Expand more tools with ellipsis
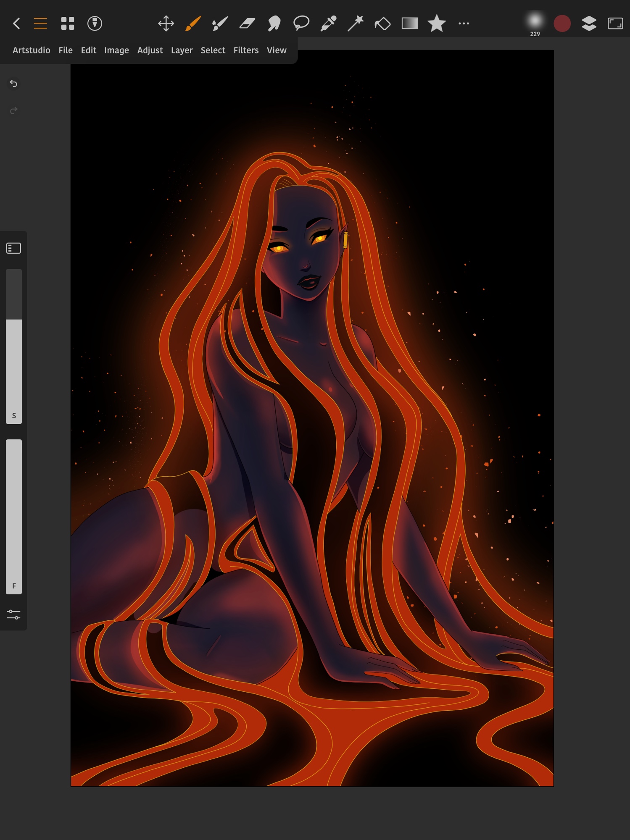Screen dimensions: 630x840 point(464,24)
